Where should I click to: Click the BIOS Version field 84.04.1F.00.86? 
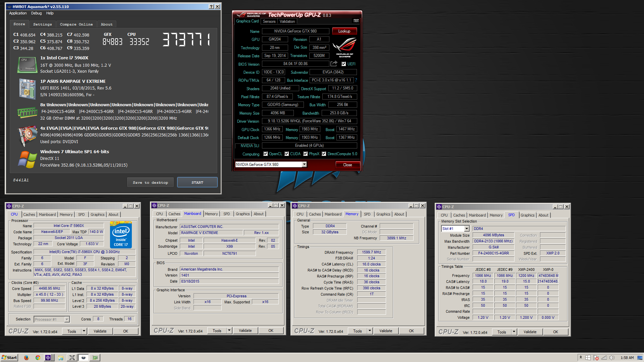pos(295,64)
